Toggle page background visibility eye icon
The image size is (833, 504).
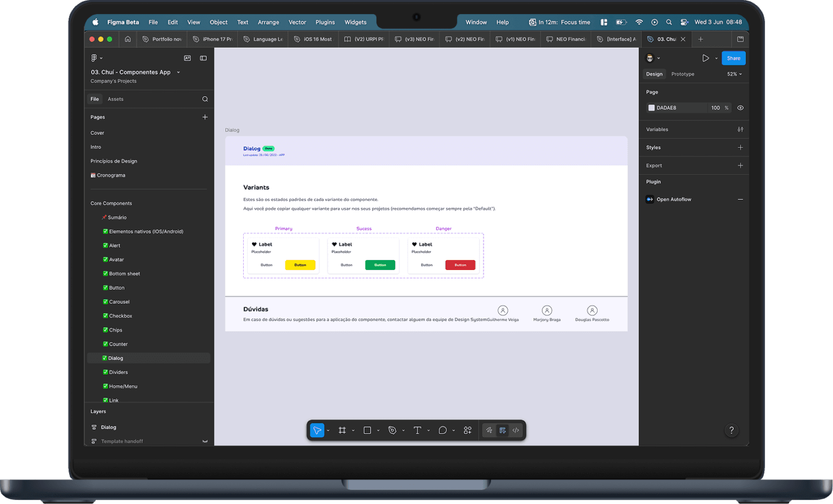coord(740,108)
